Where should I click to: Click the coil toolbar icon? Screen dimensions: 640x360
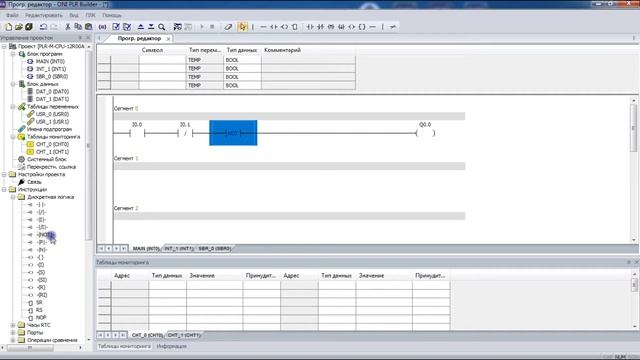click(x=284, y=27)
